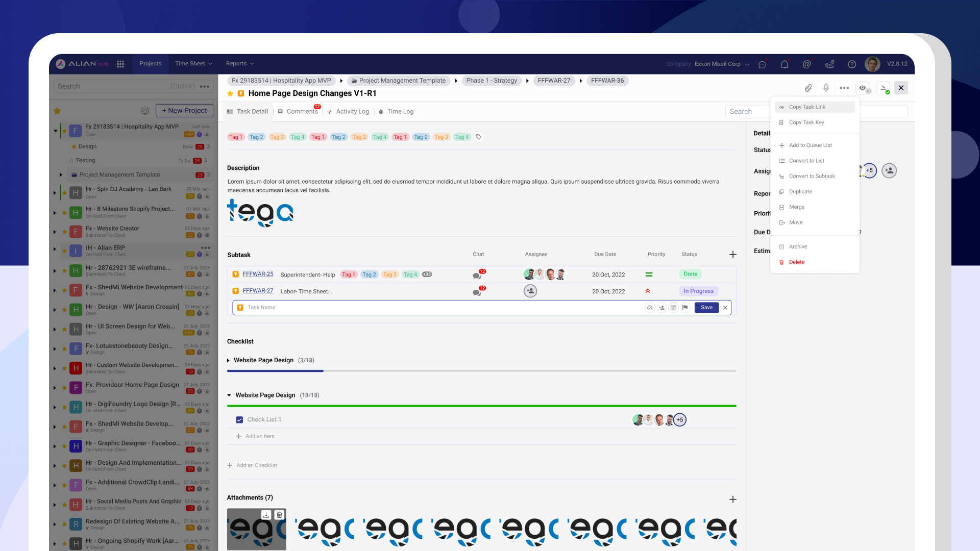
Task: Expand the first Website Page Design checklist
Action: pos(228,361)
